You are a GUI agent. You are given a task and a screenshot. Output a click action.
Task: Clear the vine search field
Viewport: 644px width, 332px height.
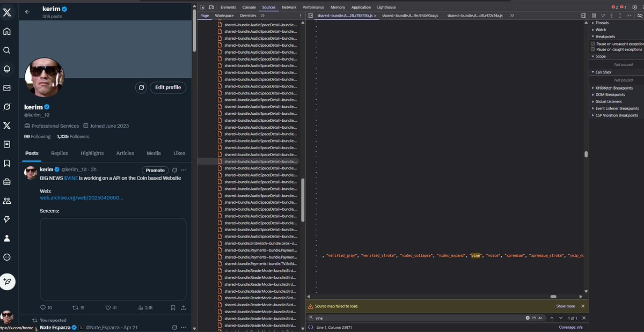pyautogui.click(x=528, y=318)
